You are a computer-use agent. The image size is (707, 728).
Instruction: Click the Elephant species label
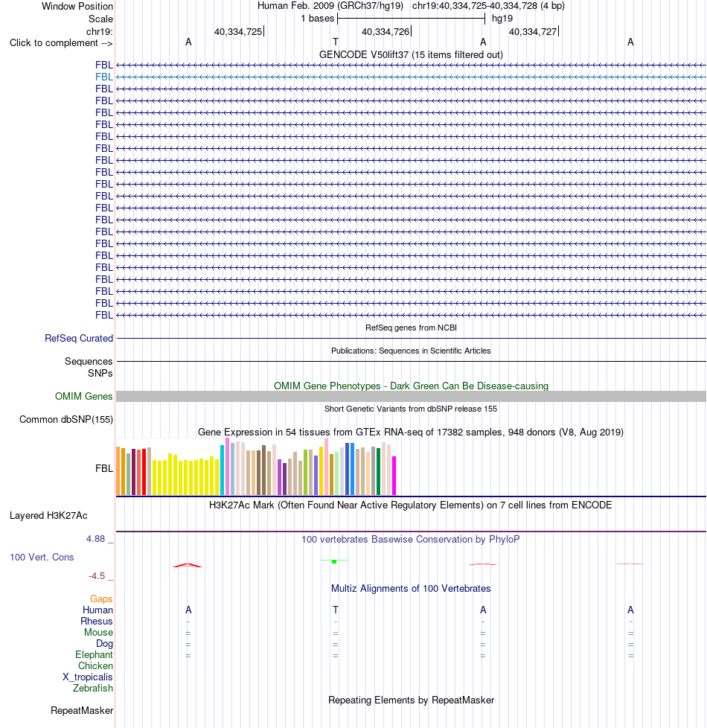[95, 654]
